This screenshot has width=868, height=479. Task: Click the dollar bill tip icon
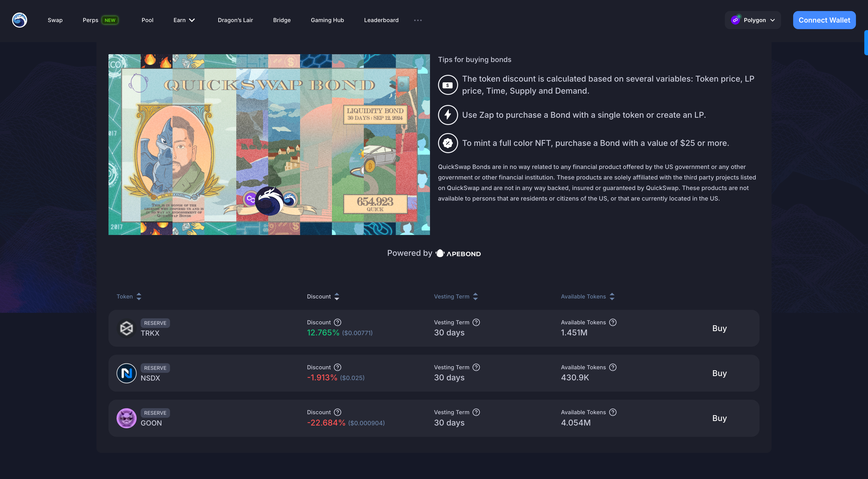coord(448,85)
